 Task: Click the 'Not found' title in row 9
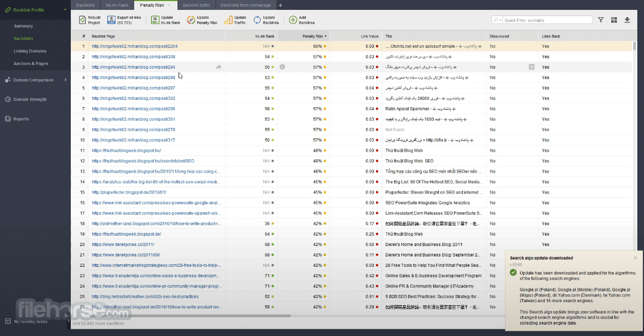(395, 130)
